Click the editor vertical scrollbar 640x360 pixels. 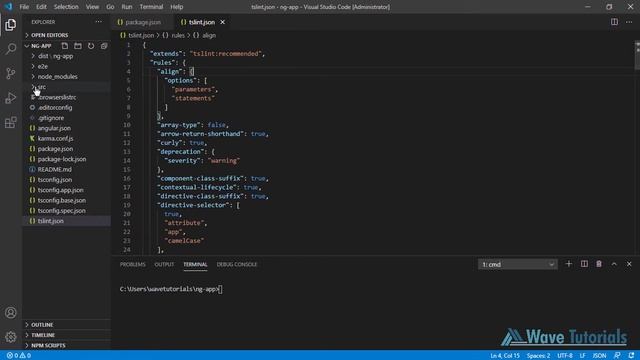pyautogui.click(x=637, y=55)
